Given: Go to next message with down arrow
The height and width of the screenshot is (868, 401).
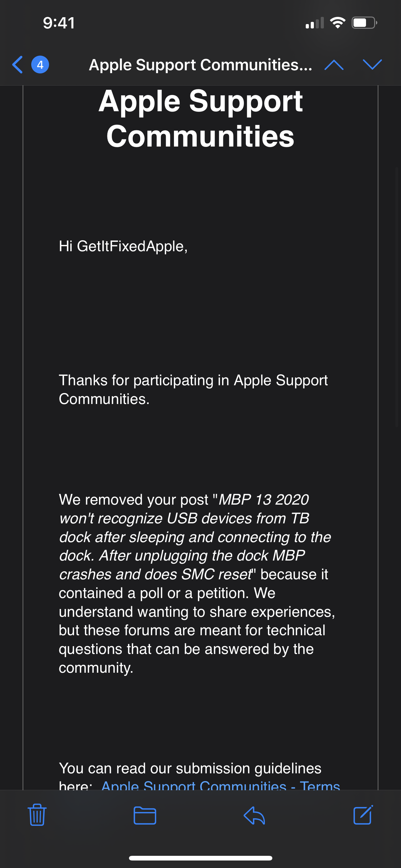Looking at the screenshot, I should 372,64.
